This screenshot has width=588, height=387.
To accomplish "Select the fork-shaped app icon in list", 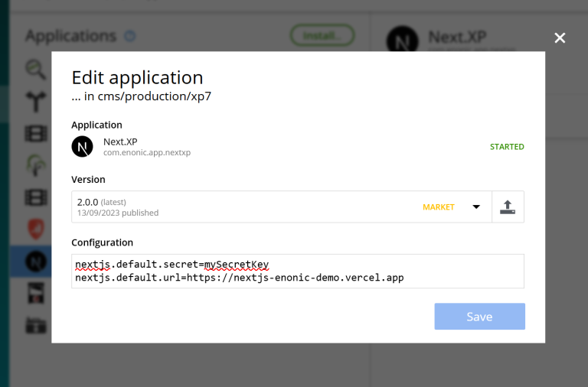I will [36, 102].
